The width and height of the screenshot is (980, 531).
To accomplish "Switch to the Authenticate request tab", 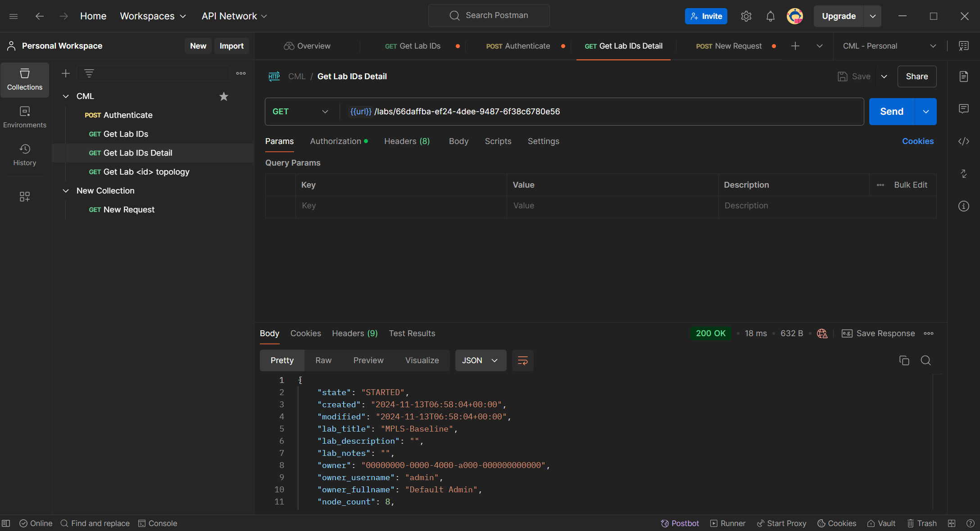I will coord(518,46).
